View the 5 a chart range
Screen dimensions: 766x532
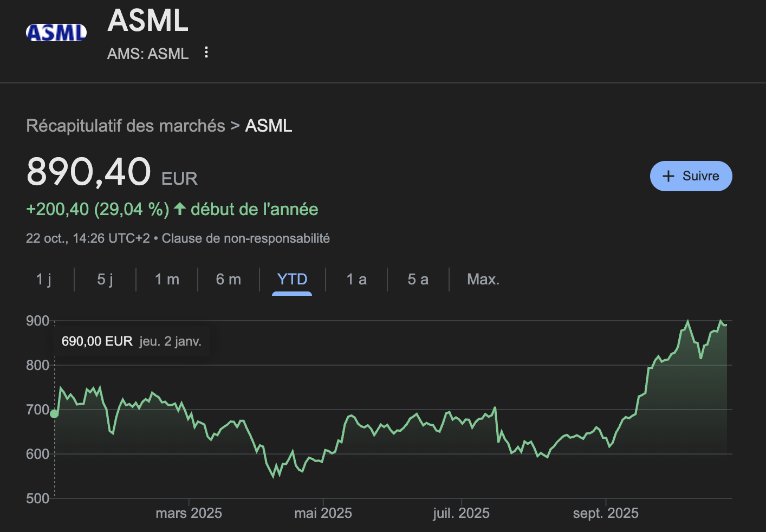tap(418, 280)
